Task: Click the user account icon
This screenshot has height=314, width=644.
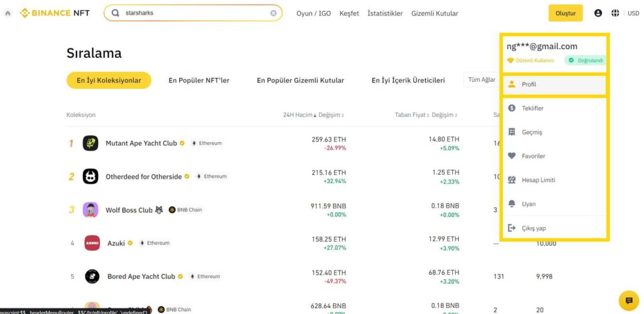Action: [598, 13]
